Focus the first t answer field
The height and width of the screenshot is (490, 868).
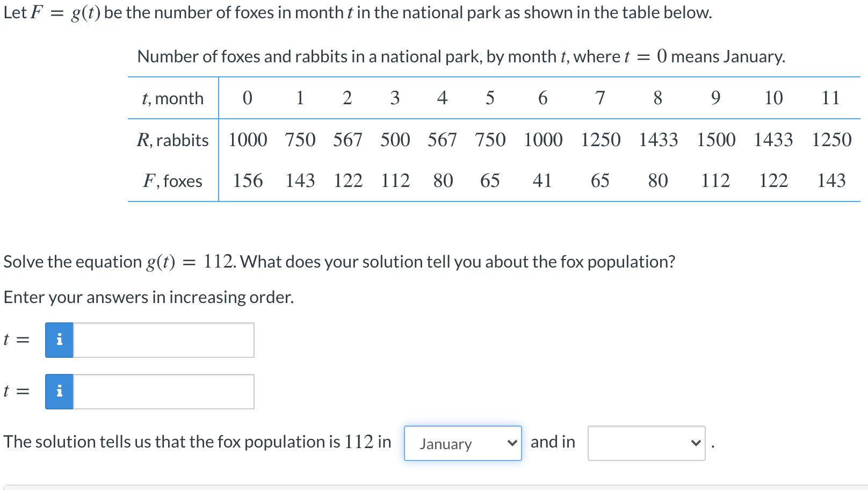(x=163, y=340)
